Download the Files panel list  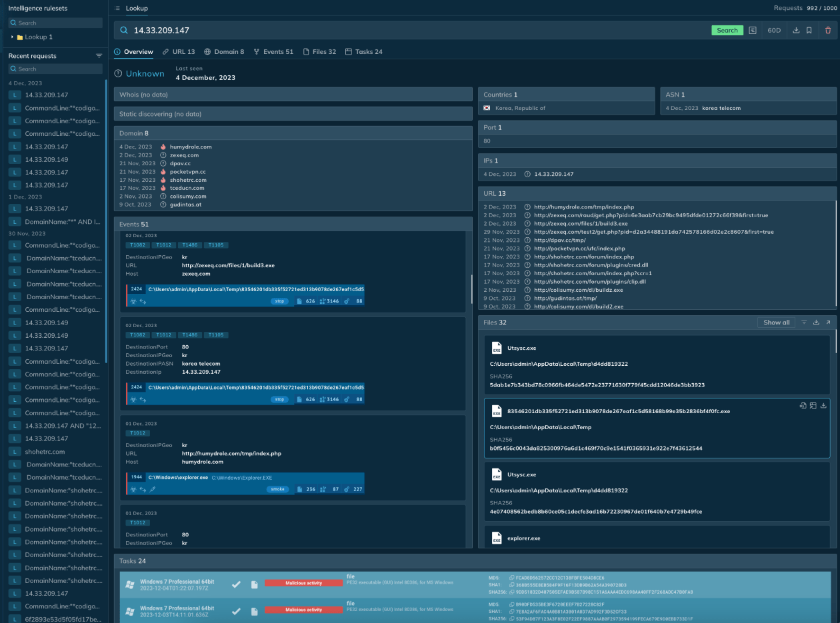816,322
